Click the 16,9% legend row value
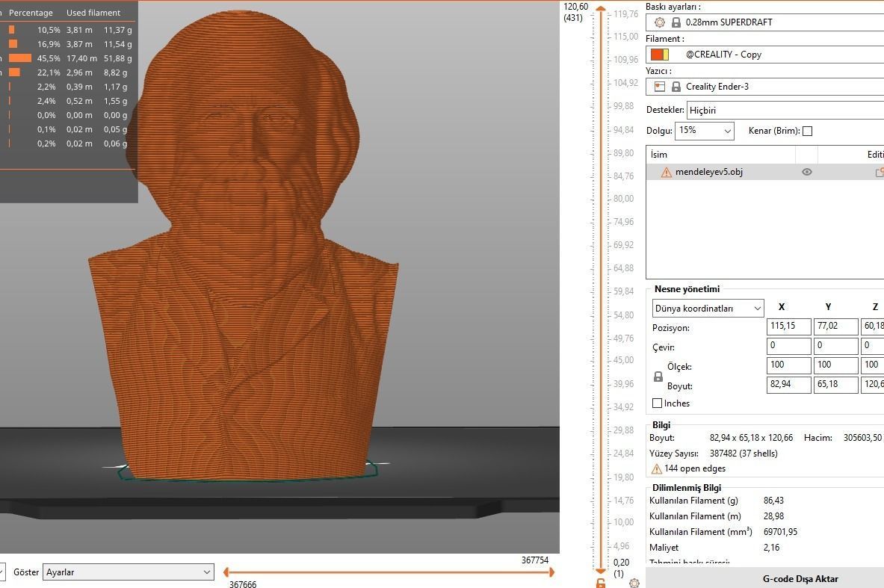884x588 pixels. 49,44
